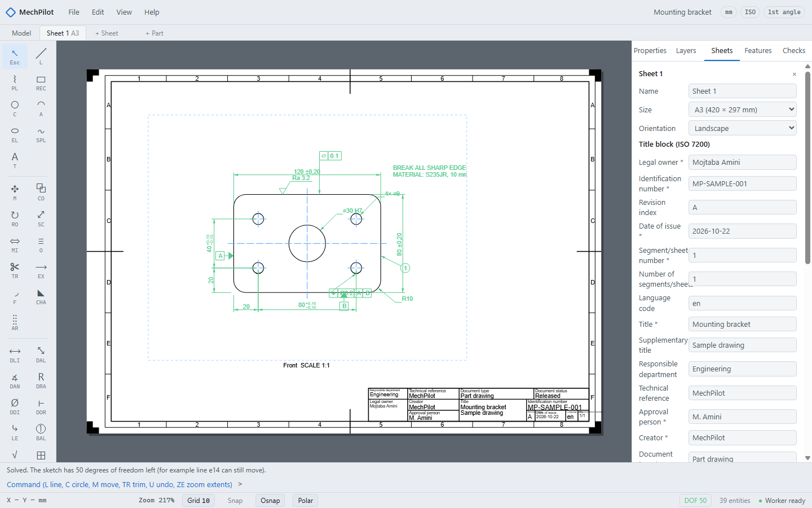Screen dimensions: 812x508
Task: Switch to the Layers tab
Action: [x=686, y=50]
